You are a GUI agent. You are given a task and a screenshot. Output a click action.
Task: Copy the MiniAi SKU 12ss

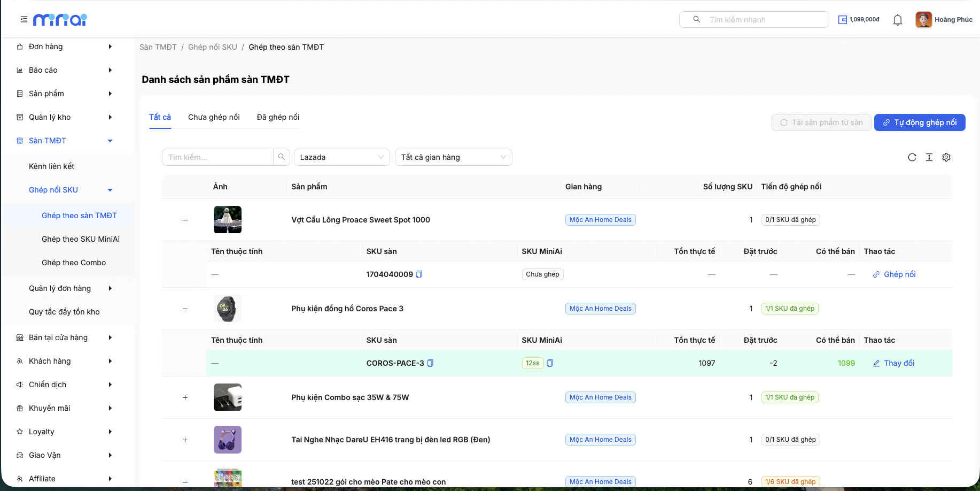tap(550, 363)
